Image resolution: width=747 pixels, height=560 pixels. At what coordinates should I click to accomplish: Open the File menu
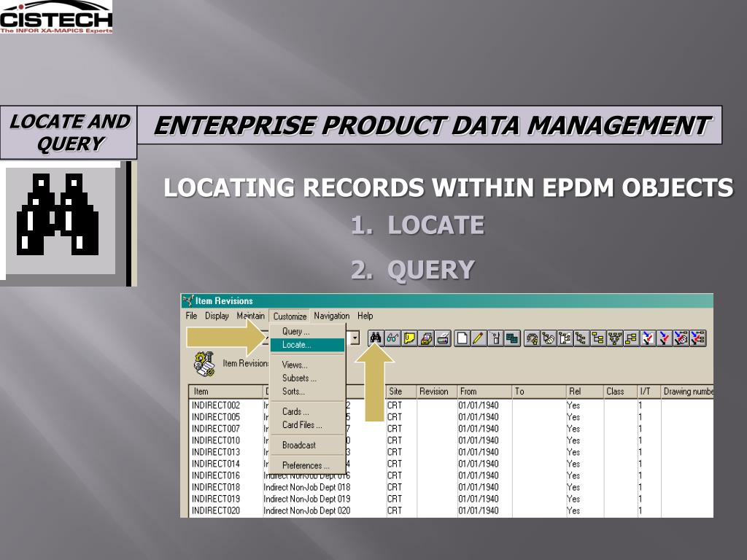pos(192,316)
